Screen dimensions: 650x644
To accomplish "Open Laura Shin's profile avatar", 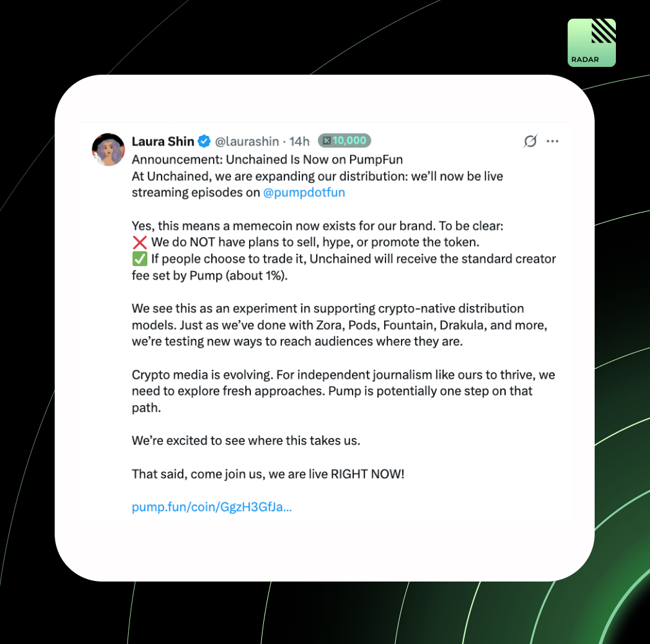I will 108,149.
